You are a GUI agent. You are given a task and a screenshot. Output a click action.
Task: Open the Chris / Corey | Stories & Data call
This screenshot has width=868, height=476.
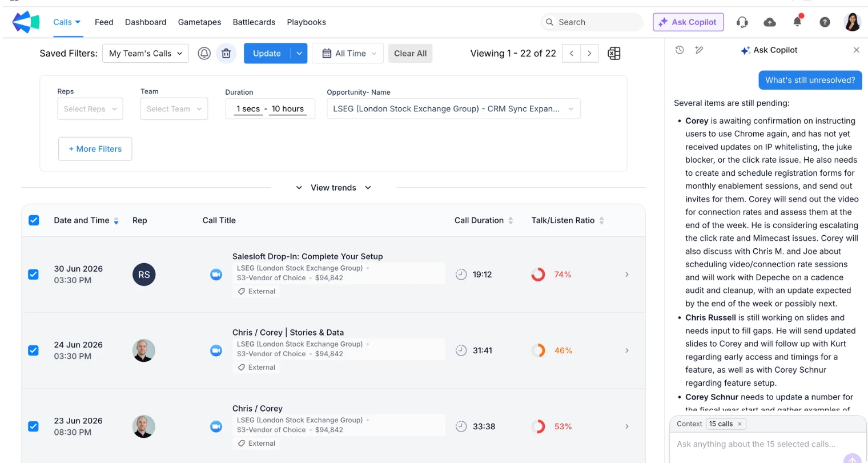click(288, 333)
